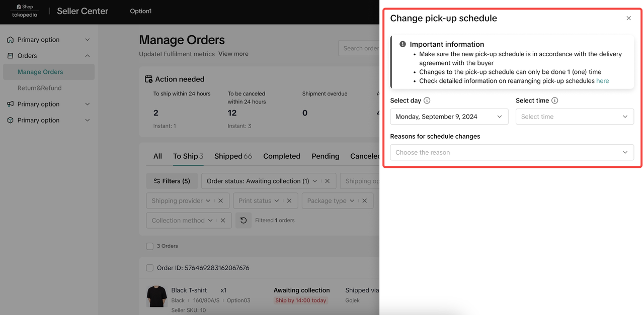
Task: Tick checkbox for Order ID 576469283162067676
Action: (x=150, y=268)
